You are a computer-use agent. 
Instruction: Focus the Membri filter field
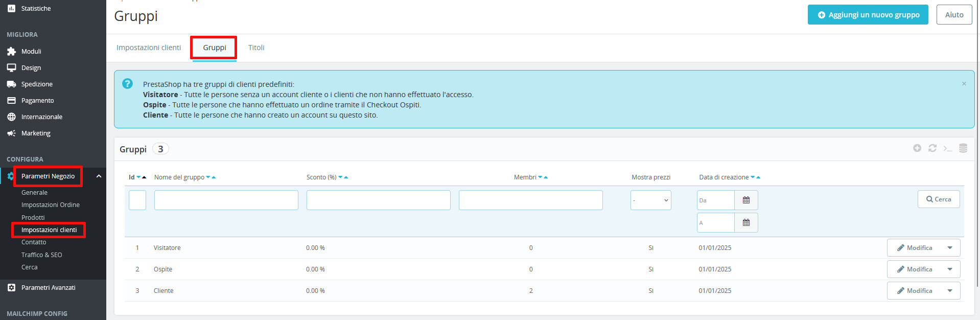531,200
